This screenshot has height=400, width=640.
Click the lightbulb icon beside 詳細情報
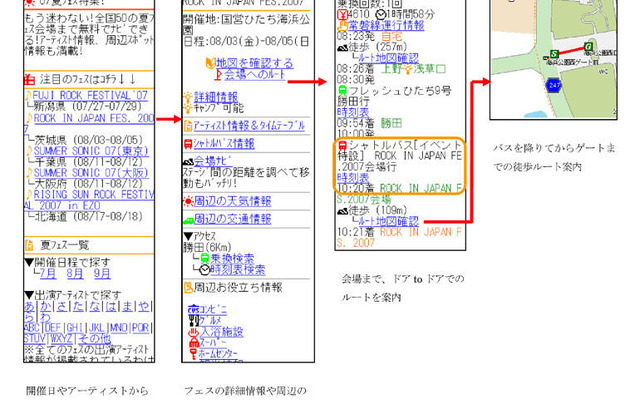pos(188,98)
